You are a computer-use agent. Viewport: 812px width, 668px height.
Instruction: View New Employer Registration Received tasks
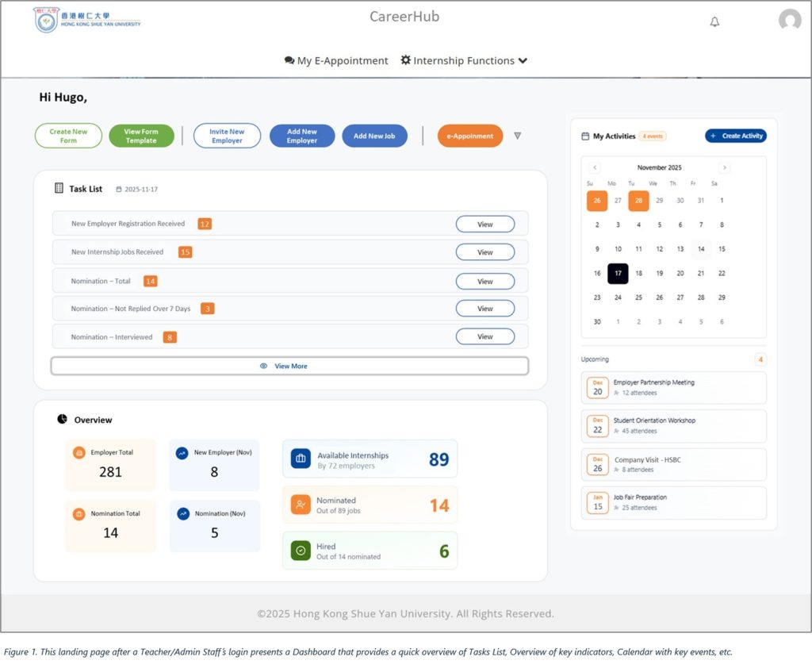click(485, 225)
